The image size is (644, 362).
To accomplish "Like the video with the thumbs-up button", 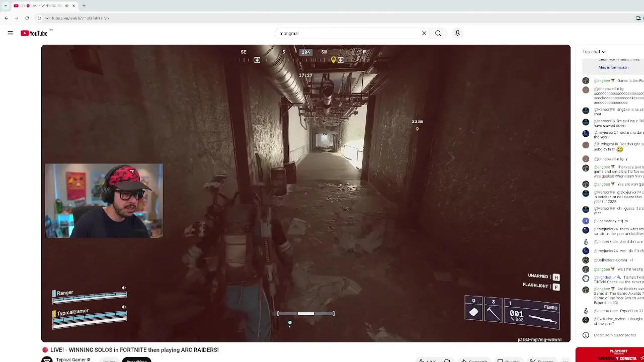I will point(427,360).
